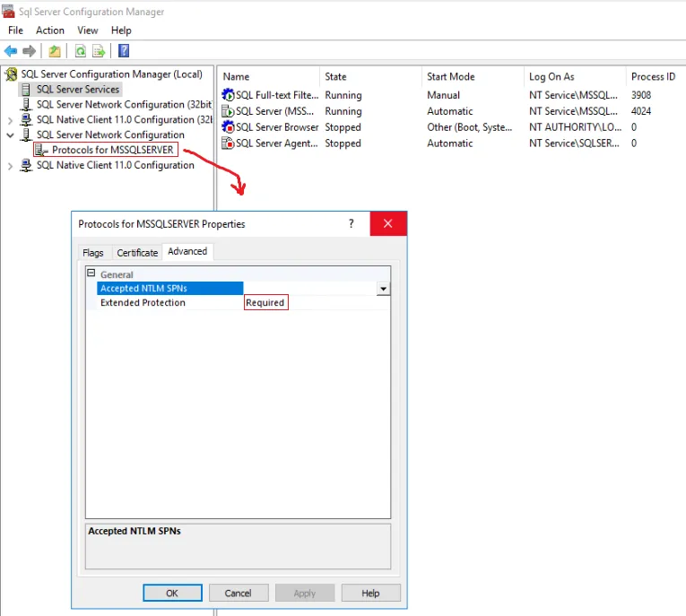
Task: Click OK in the Properties dialog
Action: point(172,594)
